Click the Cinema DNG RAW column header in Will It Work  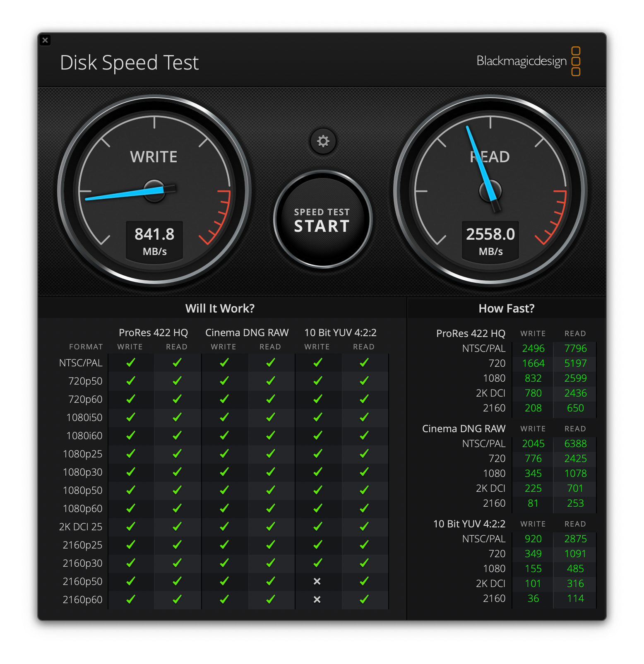(247, 333)
